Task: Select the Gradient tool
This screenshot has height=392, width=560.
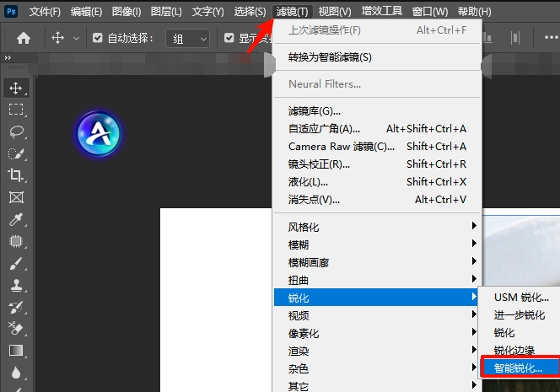Action: [16, 350]
